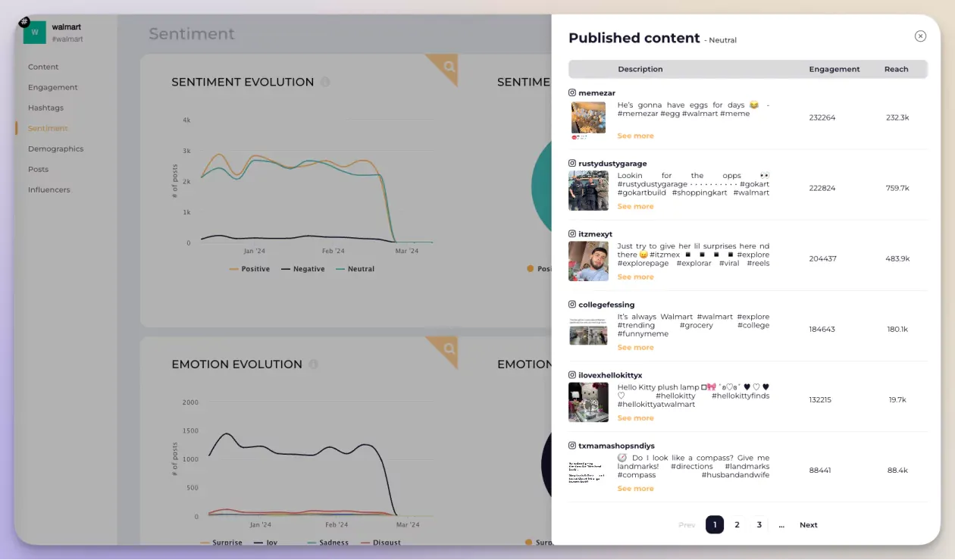The height and width of the screenshot is (560, 955).
Task: Open the Content section
Action: (x=43, y=67)
